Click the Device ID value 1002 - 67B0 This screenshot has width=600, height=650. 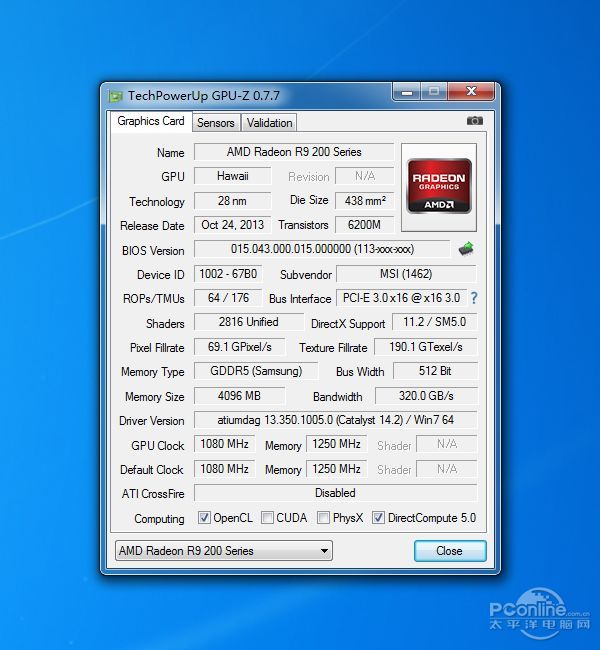pos(228,274)
